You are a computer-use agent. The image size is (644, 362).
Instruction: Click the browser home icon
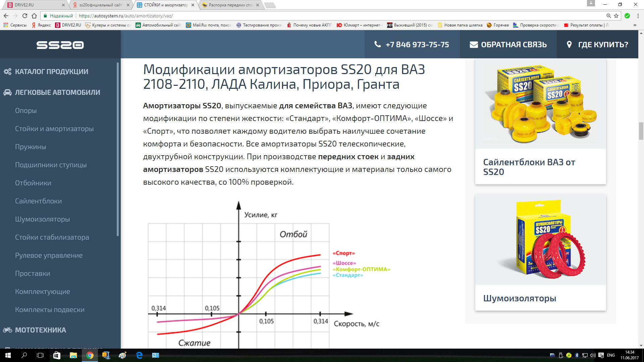[34, 16]
